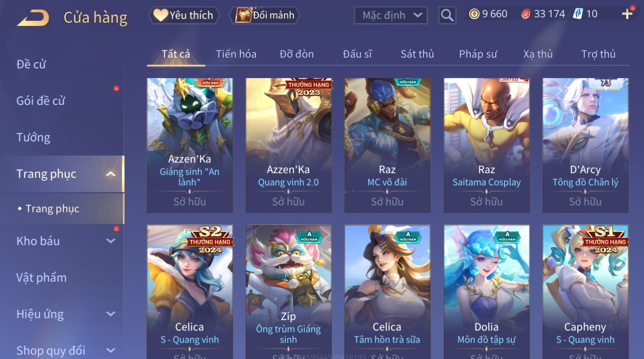Tap the red gem currency icon
This screenshot has height=359, width=644.
point(525,14)
